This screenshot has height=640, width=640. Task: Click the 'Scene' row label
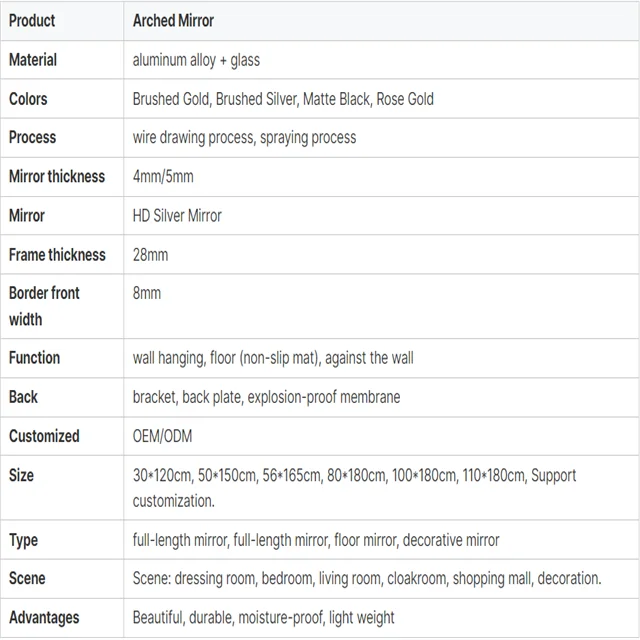[x=27, y=578]
